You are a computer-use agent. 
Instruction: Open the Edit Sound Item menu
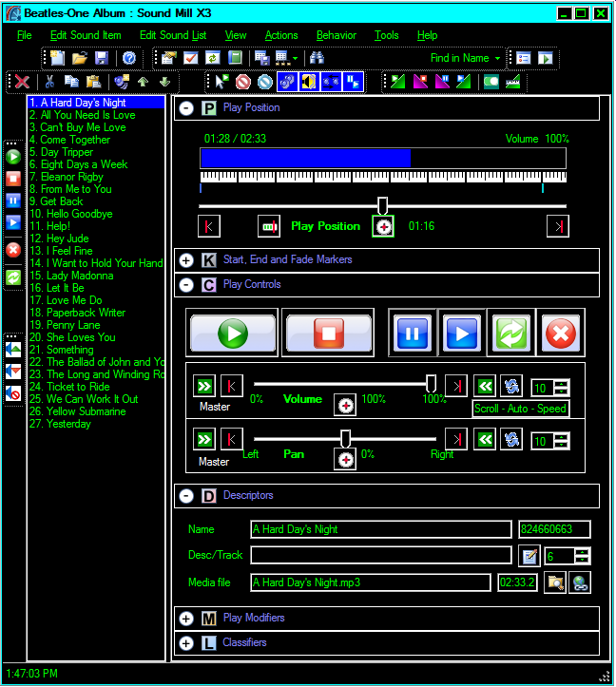(x=86, y=35)
